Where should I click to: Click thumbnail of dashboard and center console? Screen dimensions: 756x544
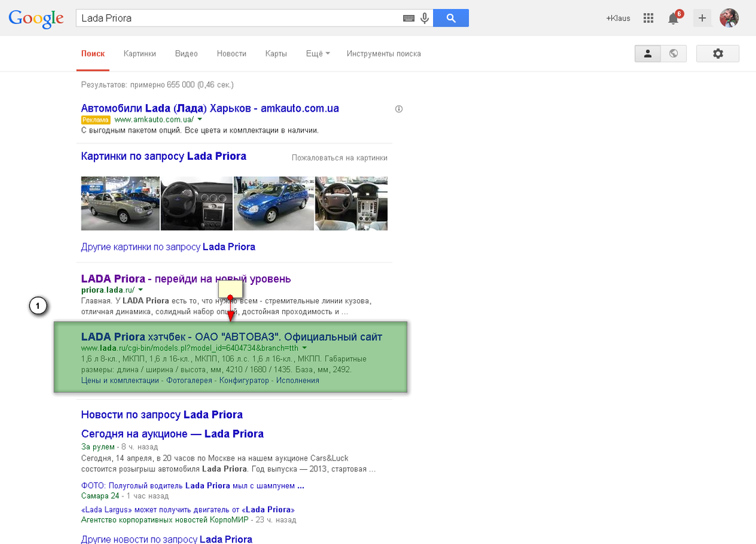click(351, 203)
